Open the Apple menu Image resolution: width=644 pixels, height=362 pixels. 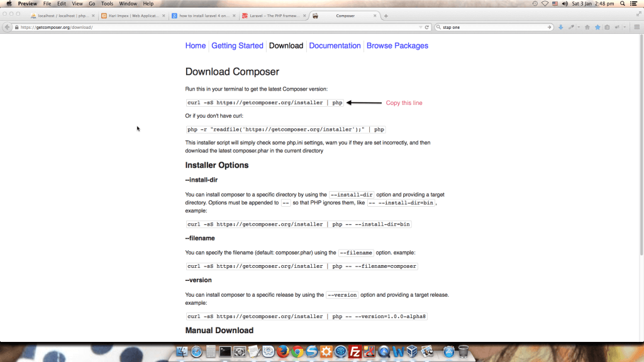pos(9,4)
